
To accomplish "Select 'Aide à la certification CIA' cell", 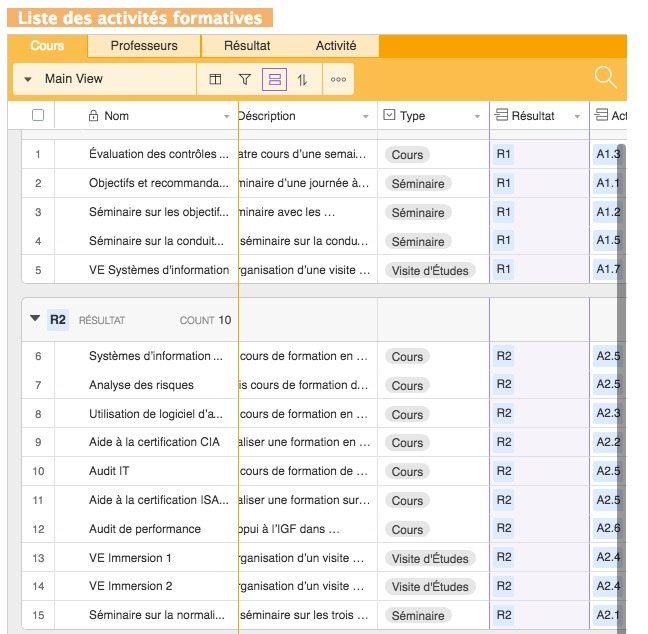I will [146, 442].
